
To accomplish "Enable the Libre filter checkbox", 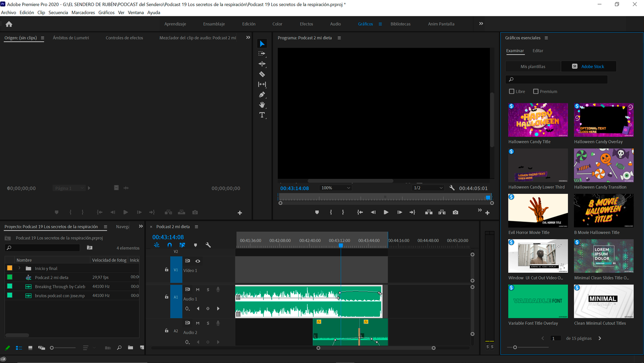I will (x=512, y=91).
